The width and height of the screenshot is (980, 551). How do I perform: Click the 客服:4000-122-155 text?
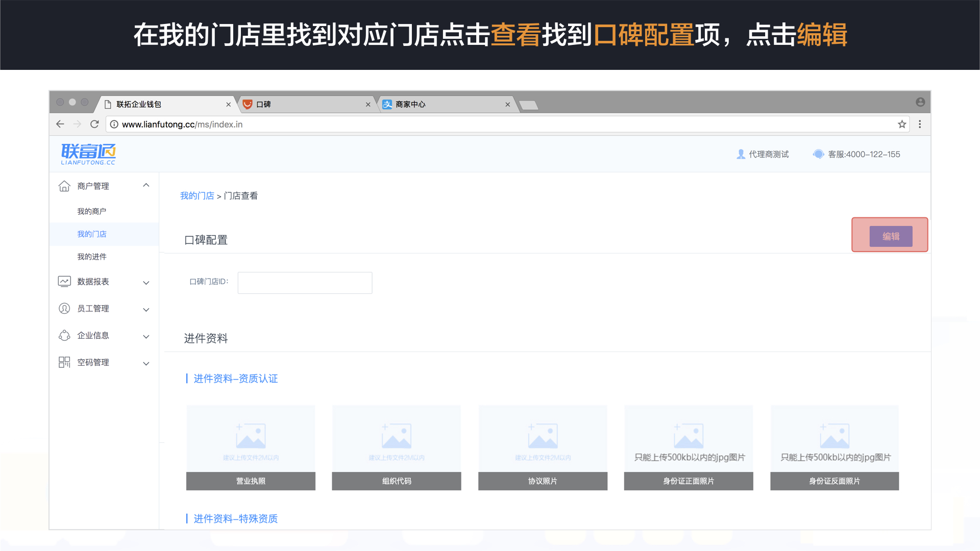[x=864, y=154]
